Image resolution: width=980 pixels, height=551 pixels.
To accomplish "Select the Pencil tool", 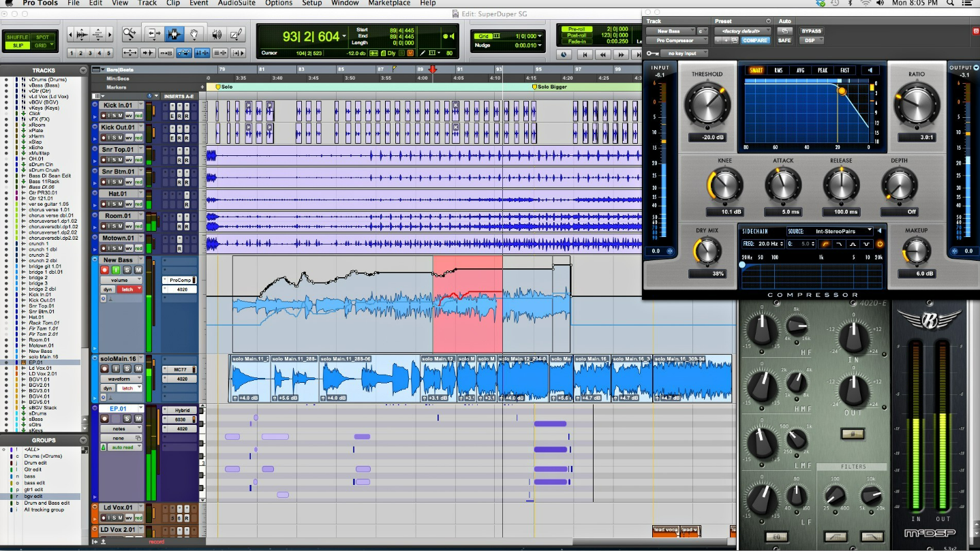I will (236, 34).
